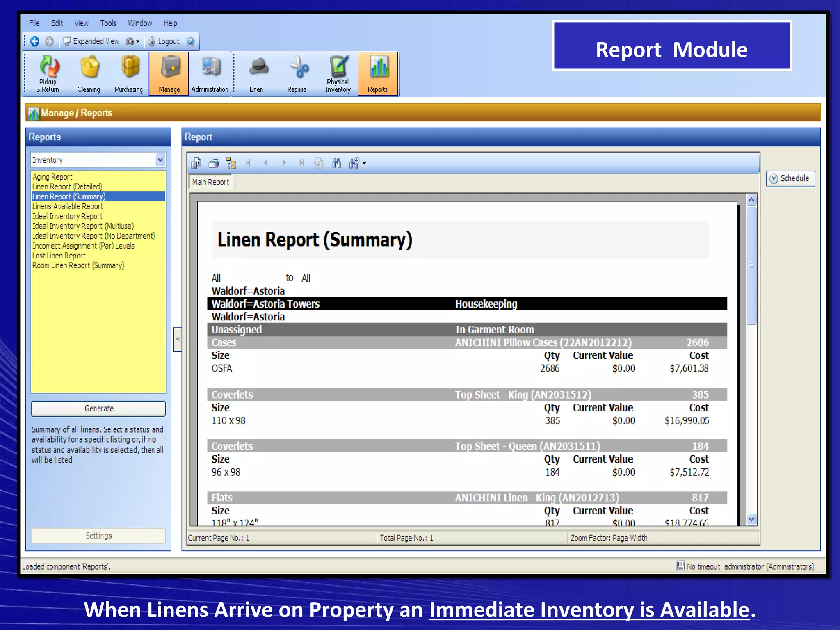Select the Manage module icon
This screenshot has width=840, height=630.
click(169, 74)
